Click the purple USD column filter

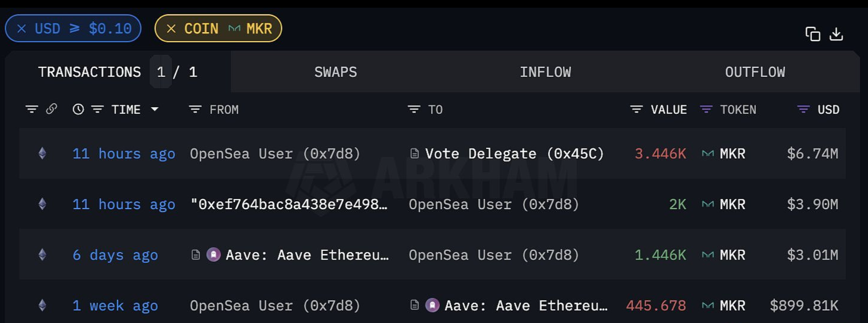(x=803, y=110)
